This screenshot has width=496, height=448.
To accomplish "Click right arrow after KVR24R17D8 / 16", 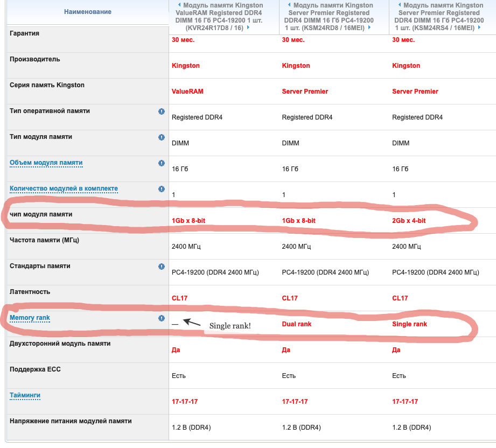I will coord(248,27).
